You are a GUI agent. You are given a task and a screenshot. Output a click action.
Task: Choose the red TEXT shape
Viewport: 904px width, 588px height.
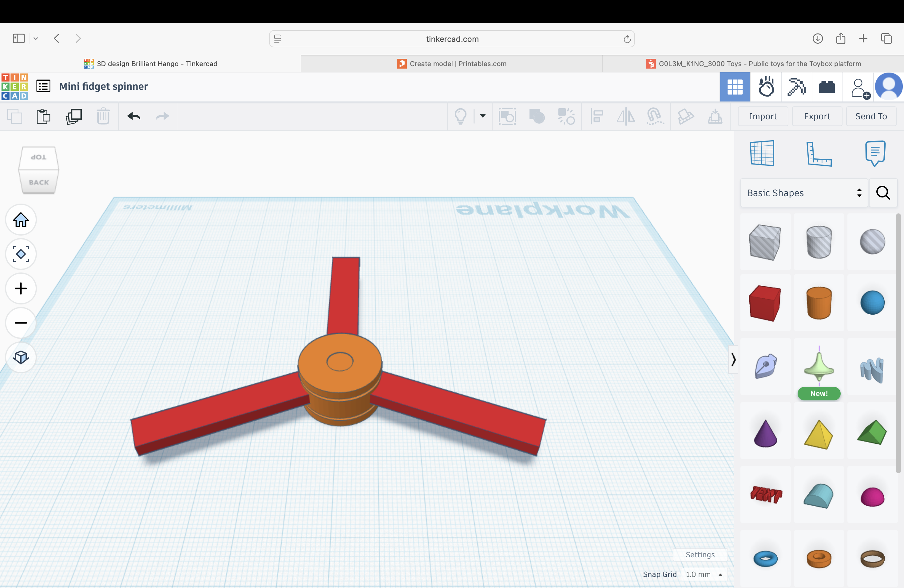(x=766, y=495)
